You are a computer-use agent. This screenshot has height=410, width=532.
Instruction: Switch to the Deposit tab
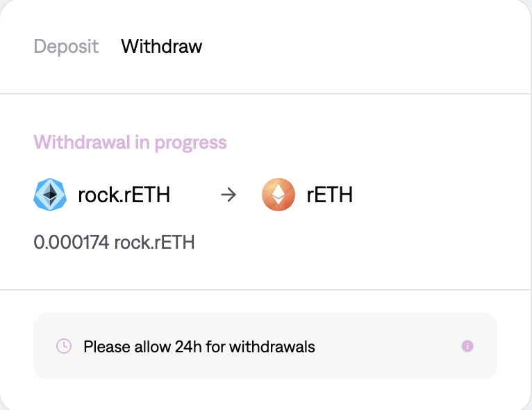click(66, 47)
